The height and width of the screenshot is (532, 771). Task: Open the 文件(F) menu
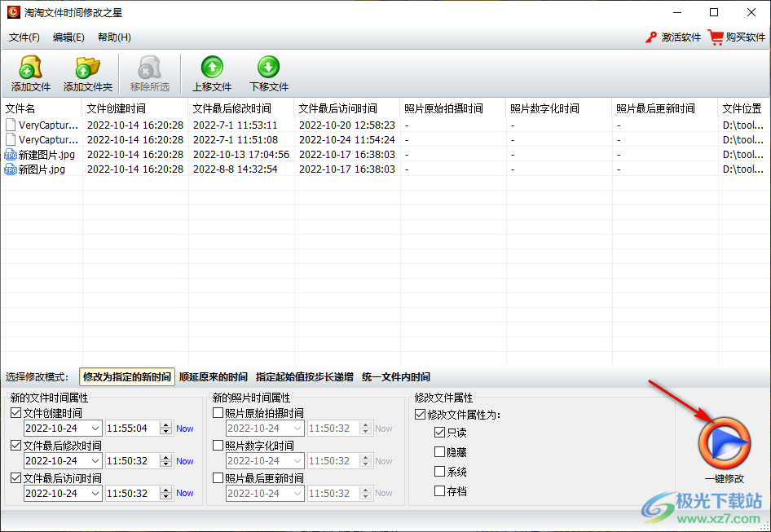[24, 37]
